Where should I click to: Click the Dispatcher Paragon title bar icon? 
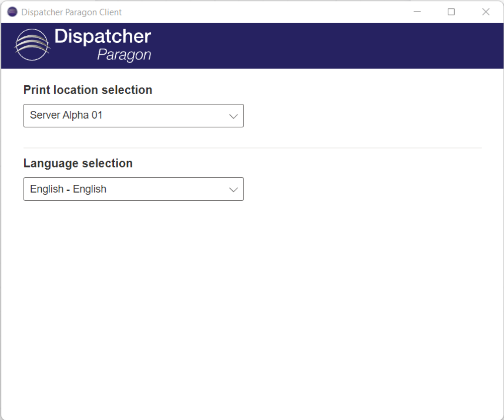pyautogui.click(x=12, y=12)
